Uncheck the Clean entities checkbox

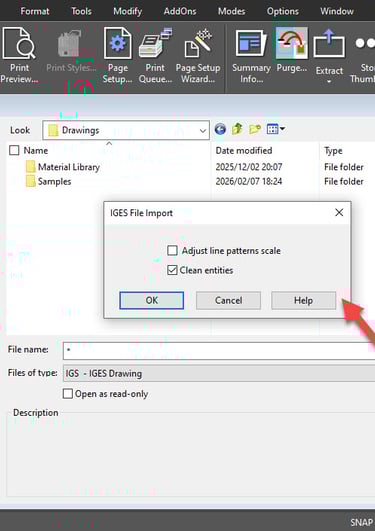point(172,270)
